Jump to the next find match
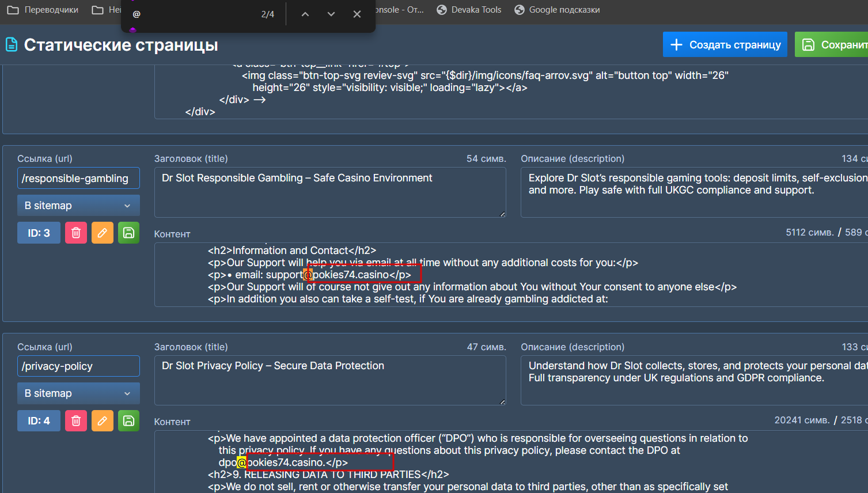This screenshot has height=493, width=868. tap(331, 14)
